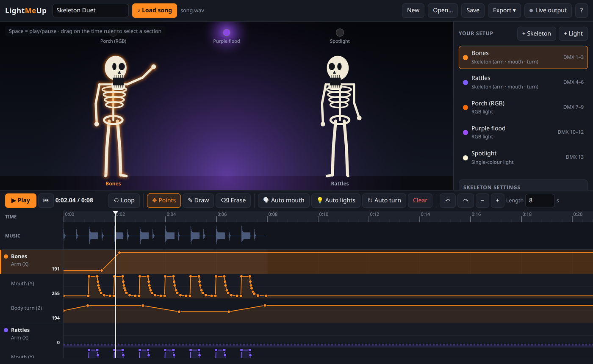This screenshot has width=593, height=364.
Task: Click the cream dot beside Spotlight in setup
Action: (x=466, y=158)
